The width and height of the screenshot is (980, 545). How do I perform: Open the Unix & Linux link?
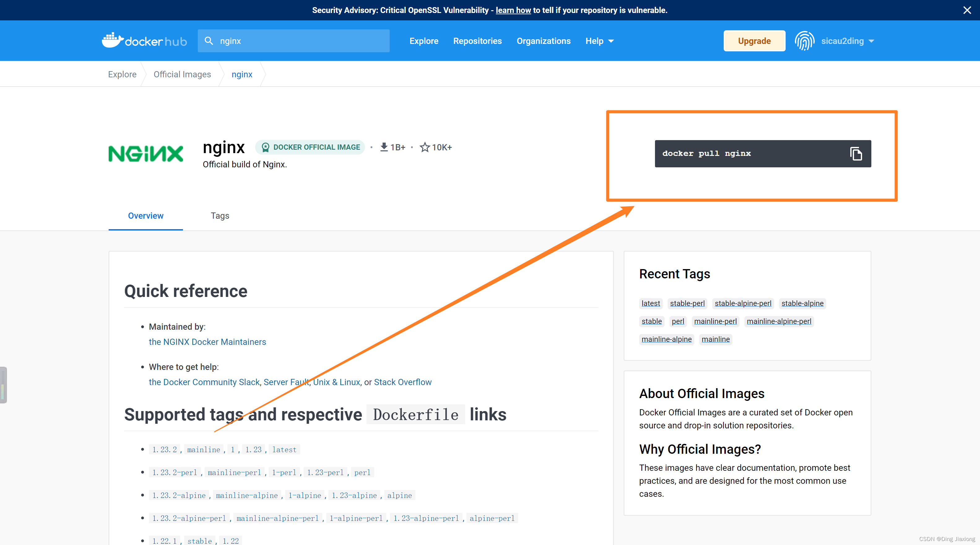pyautogui.click(x=336, y=382)
